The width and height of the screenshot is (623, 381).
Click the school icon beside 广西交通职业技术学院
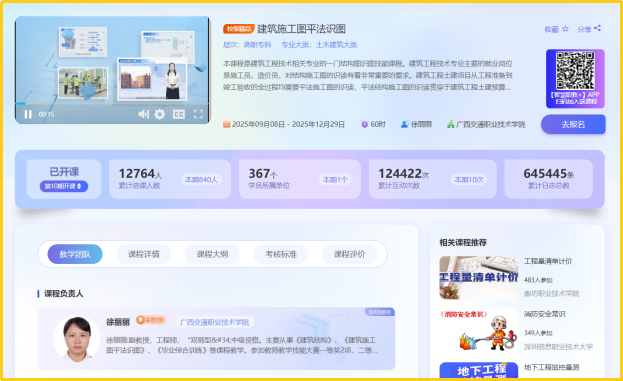451,124
